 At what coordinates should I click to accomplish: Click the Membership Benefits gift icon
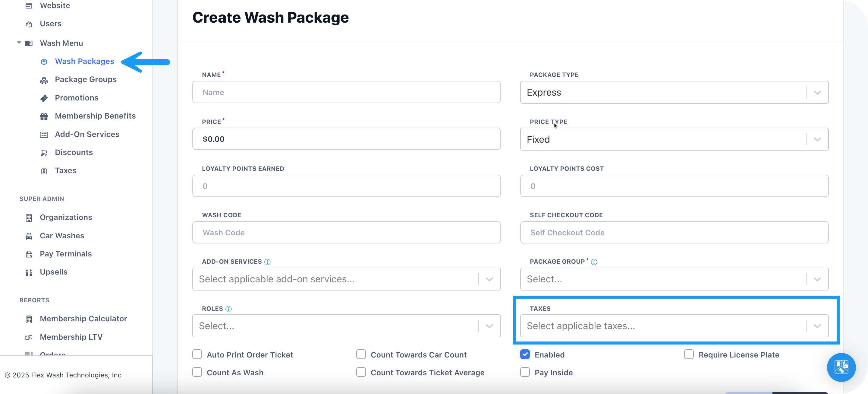44,116
